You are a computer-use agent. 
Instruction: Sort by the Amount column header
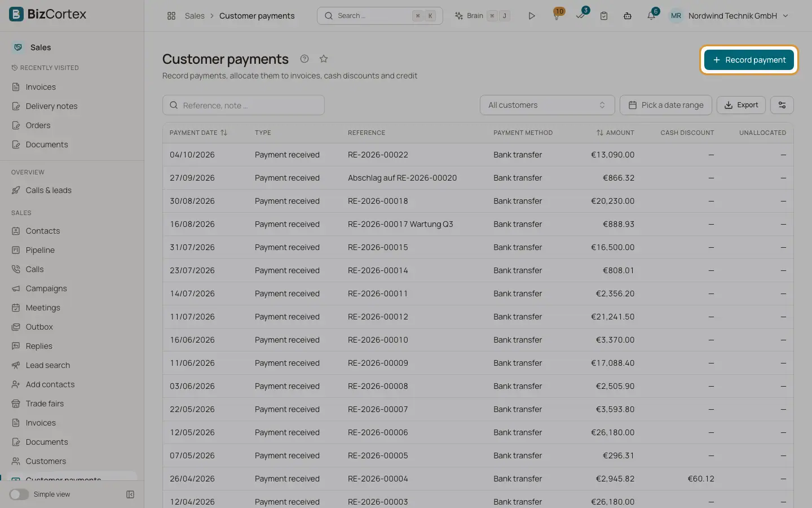(x=615, y=133)
